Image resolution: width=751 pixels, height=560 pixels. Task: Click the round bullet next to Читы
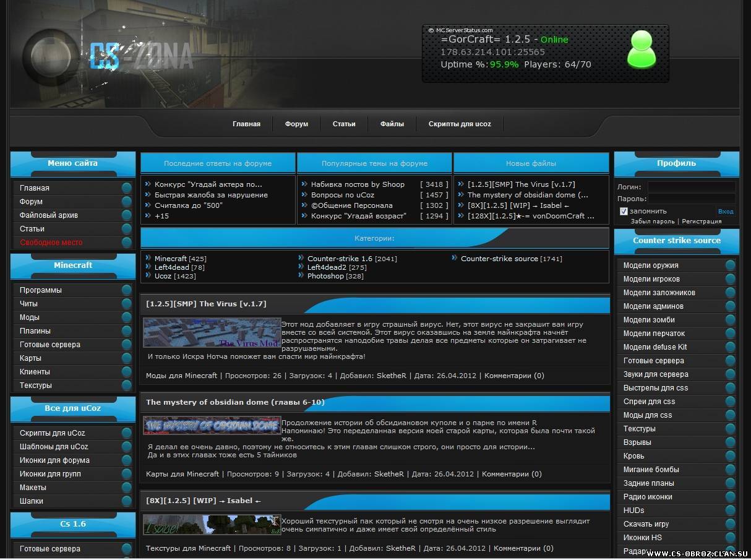(x=127, y=304)
